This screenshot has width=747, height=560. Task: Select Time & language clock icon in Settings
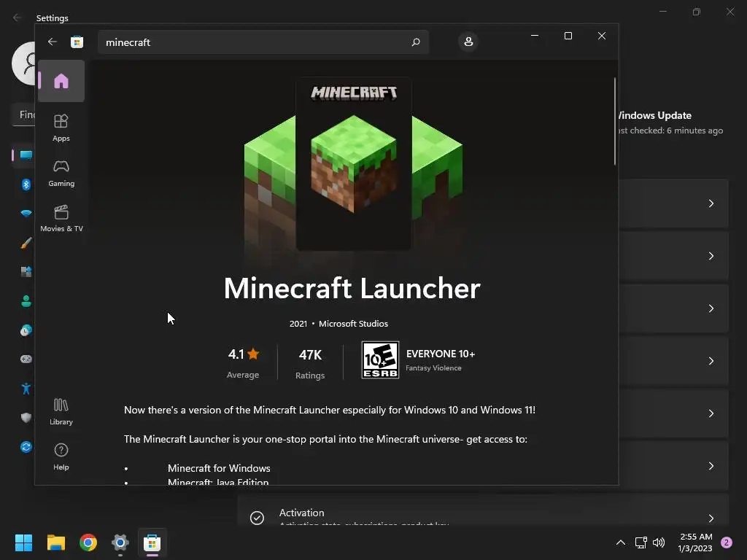point(26,330)
